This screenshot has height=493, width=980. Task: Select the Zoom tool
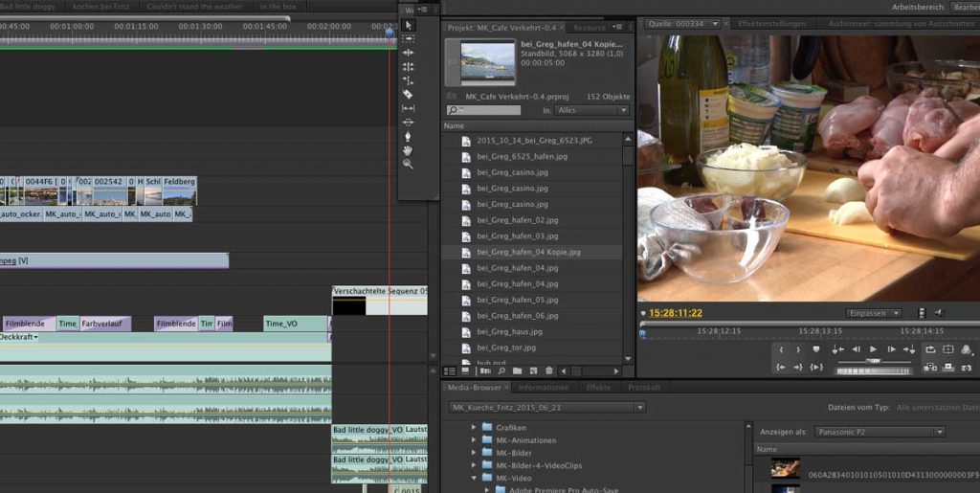tap(408, 164)
